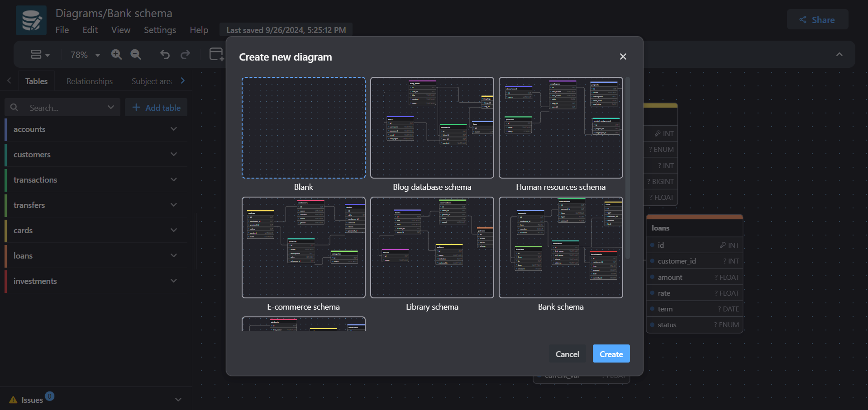This screenshot has height=410, width=868.
Task: Collapse the toolbar with the up chevron
Action: (839, 54)
